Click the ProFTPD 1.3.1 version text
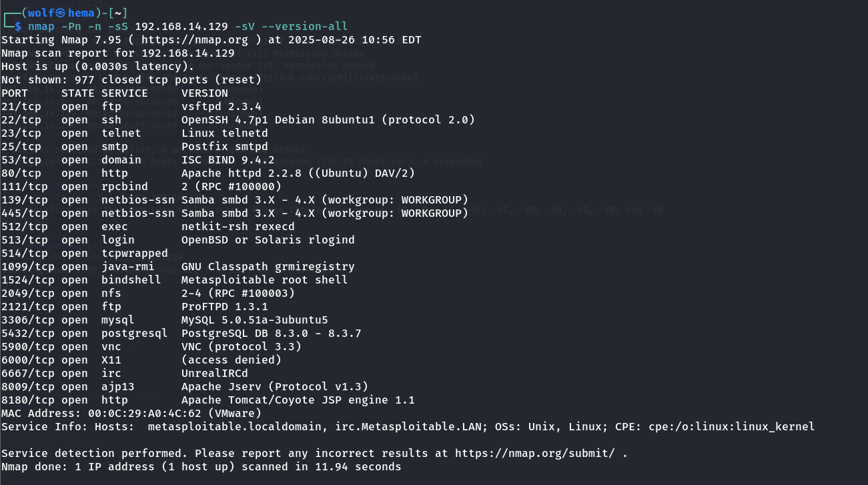 pyautogui.click(x=224, y=307)
